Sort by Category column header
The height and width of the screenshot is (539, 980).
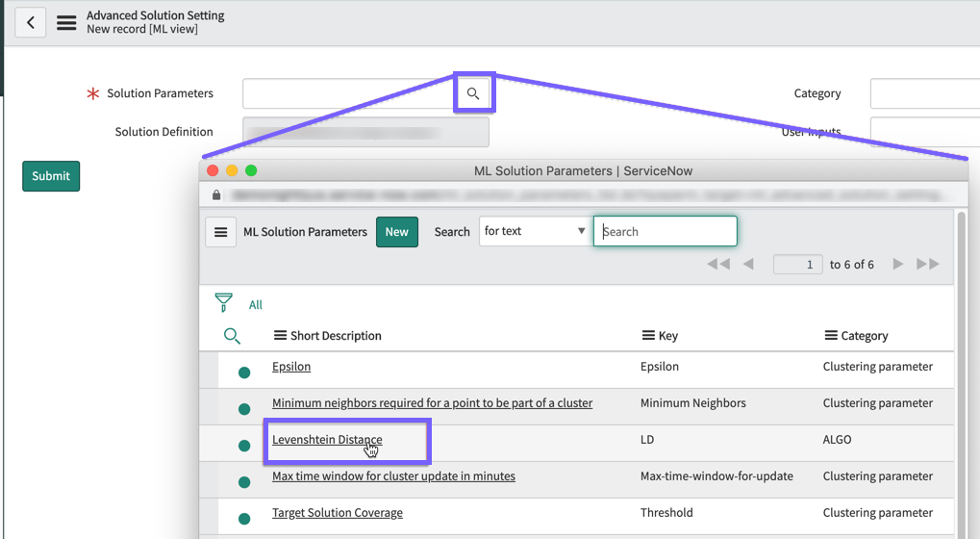coord(865,336)
